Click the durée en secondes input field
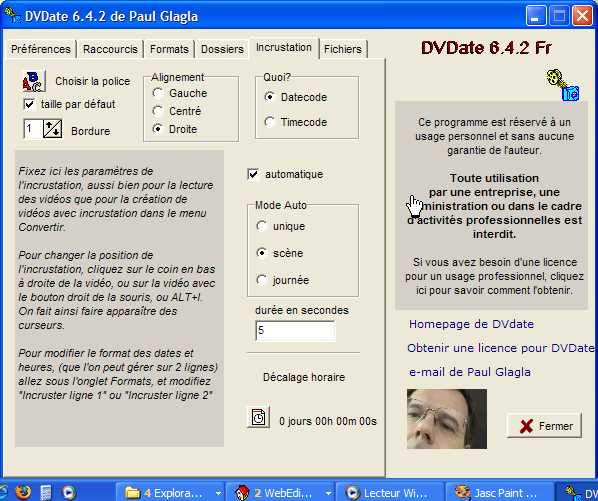 pos(296,330)
